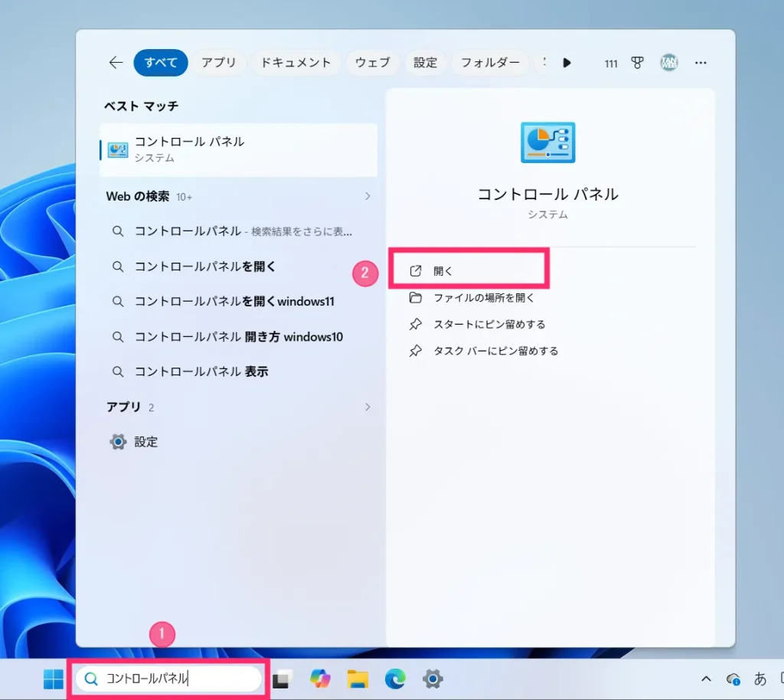Click the large Control Panel icon in preview

click(x=548, y=142)
